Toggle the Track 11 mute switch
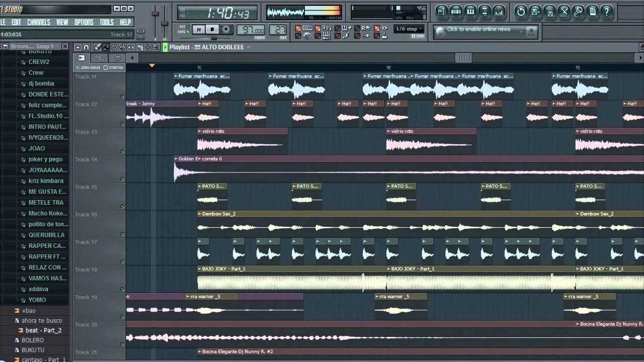The width and height of the screenshot is (644, 362). 122,96
